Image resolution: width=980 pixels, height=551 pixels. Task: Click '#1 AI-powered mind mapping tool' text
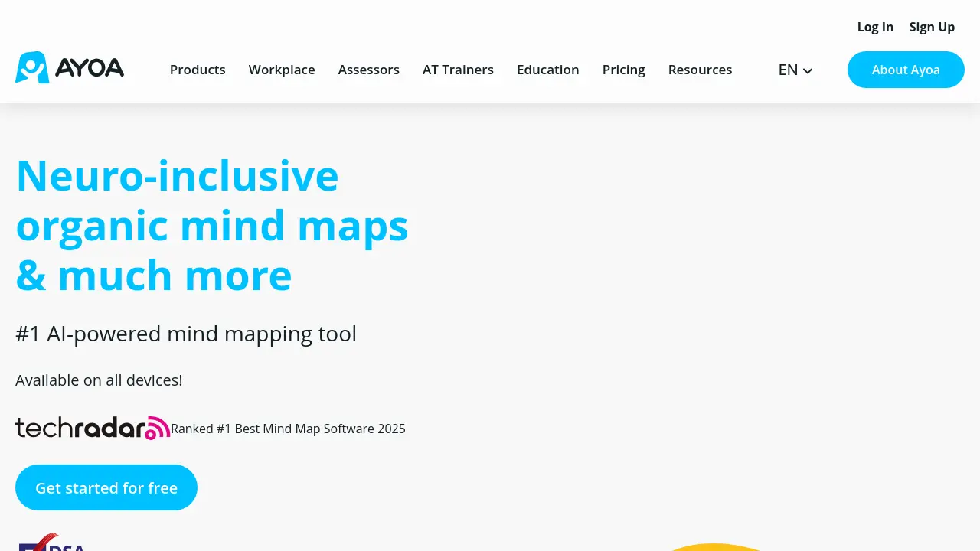[186, 334]
